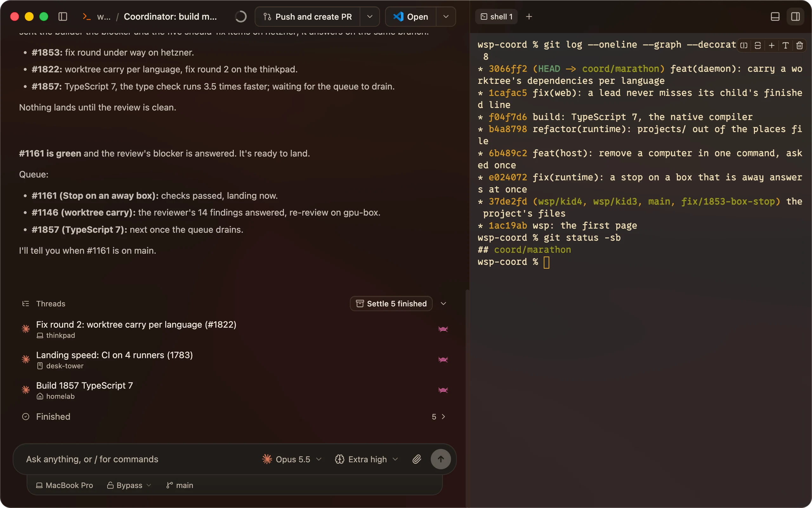Click the VS Code Open button
The height and width of the screenshot is (508, 812).
point(411,17)
